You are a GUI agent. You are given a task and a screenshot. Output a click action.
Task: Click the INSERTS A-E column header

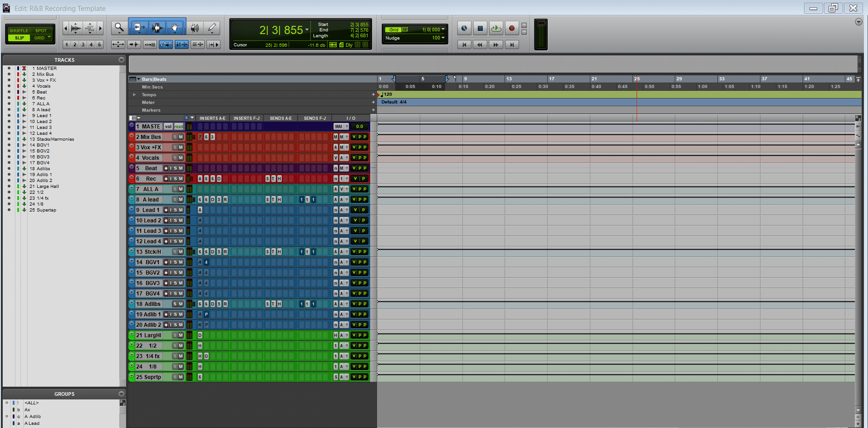point(212,118)
